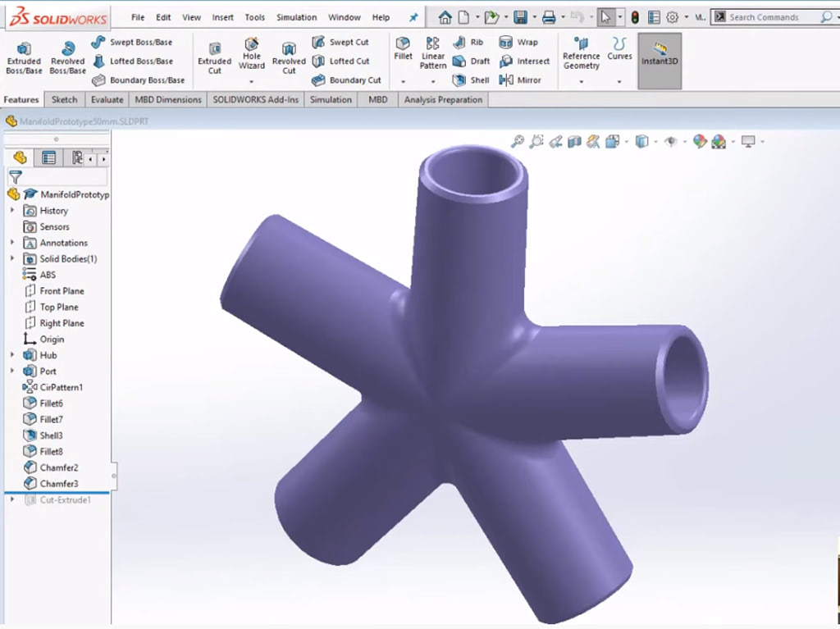This screenshot has width=840, height=629.
Task: Switch to the Sketch tab
Action: point(64,99)
